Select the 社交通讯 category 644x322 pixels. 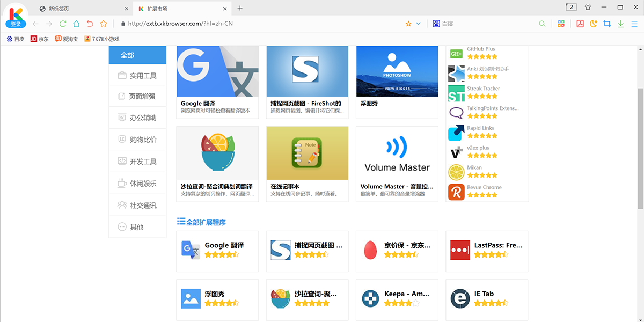(137, 206)
